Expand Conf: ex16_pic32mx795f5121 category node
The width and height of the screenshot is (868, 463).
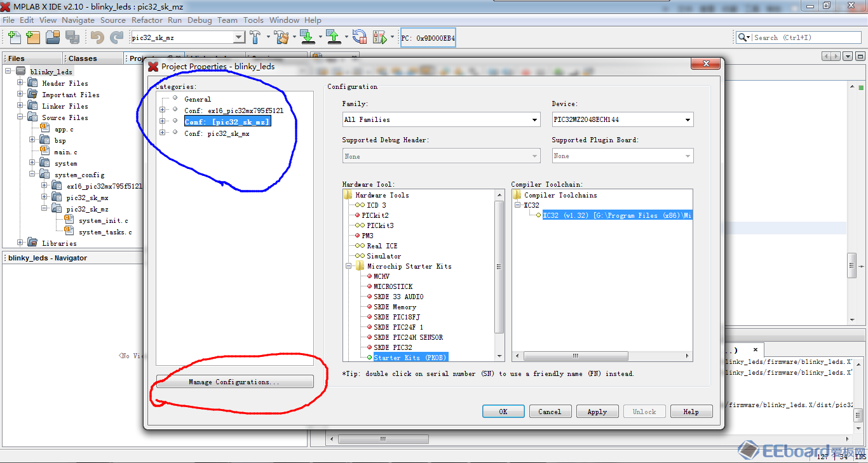(x=163, y=110)
